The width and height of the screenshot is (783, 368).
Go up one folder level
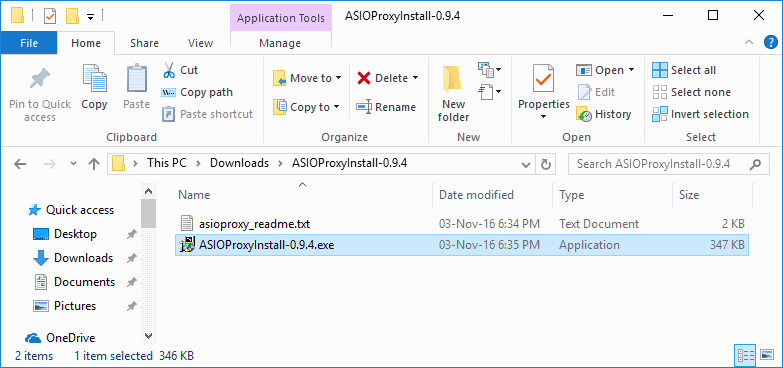[x=94, y=164]
